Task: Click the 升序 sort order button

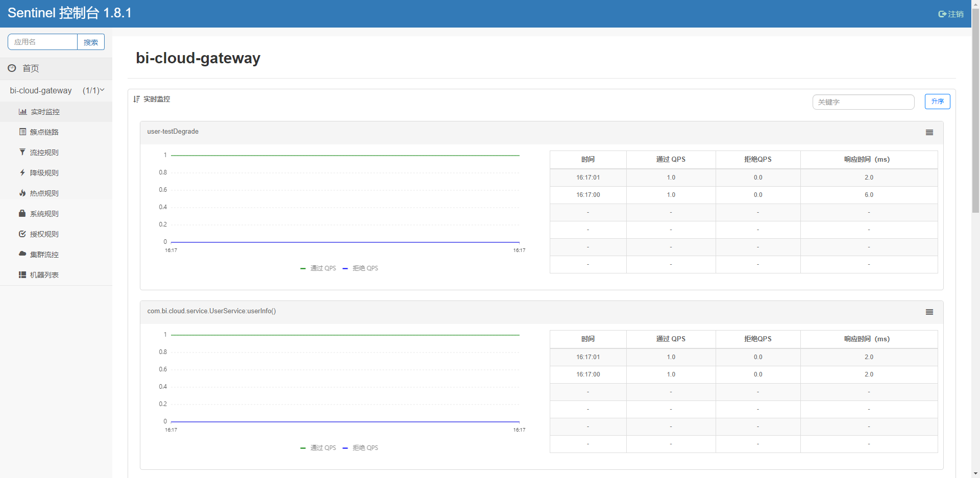Action: coord(937,102)
